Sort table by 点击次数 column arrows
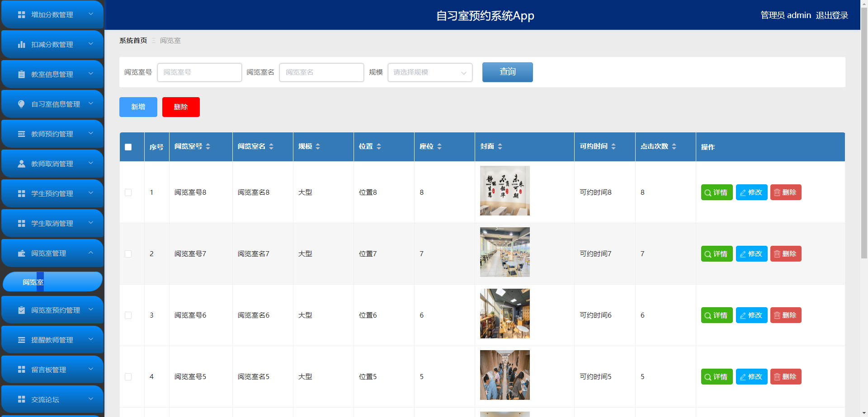The height and width of the screenshot is (417, 868). tap(674, 146)
